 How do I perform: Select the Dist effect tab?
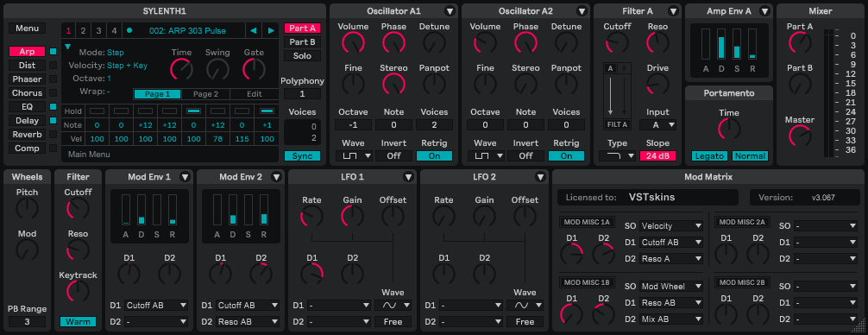[27, 66]
